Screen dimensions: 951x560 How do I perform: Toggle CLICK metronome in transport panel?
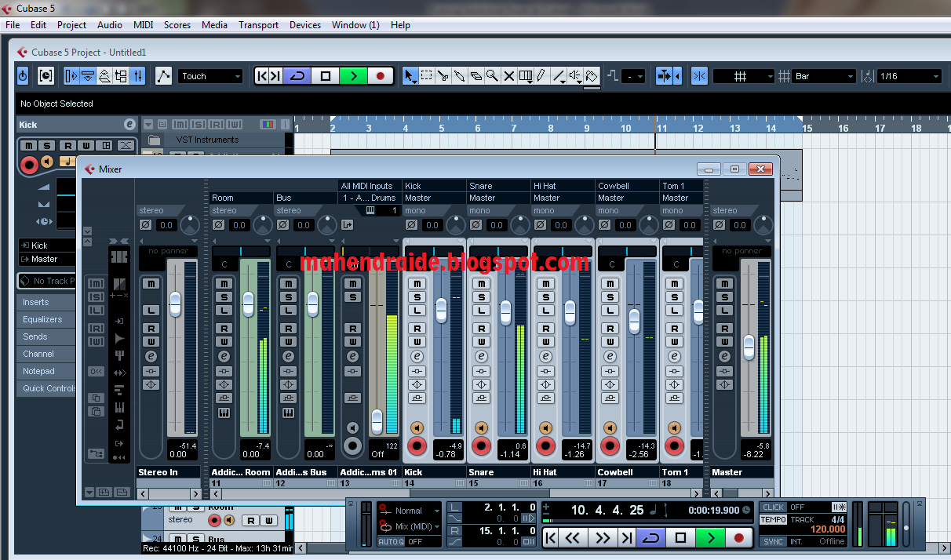coord(773,507)
